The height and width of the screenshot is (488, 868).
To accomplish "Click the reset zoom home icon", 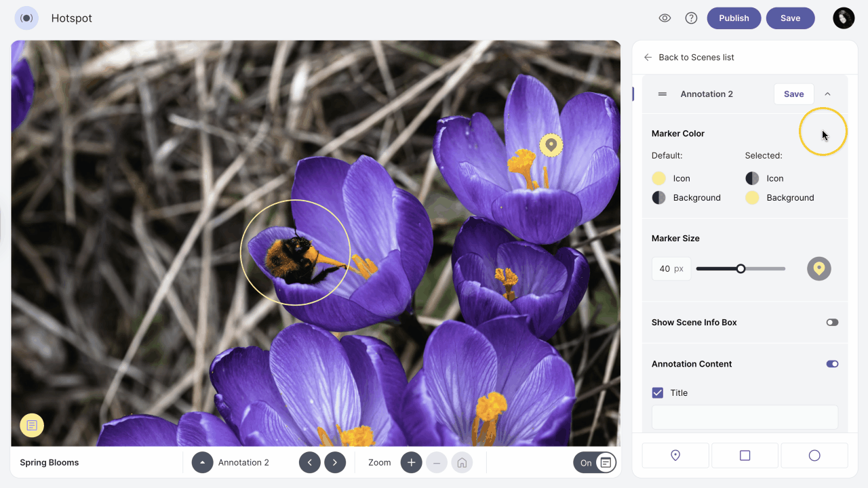I will 462,463.
